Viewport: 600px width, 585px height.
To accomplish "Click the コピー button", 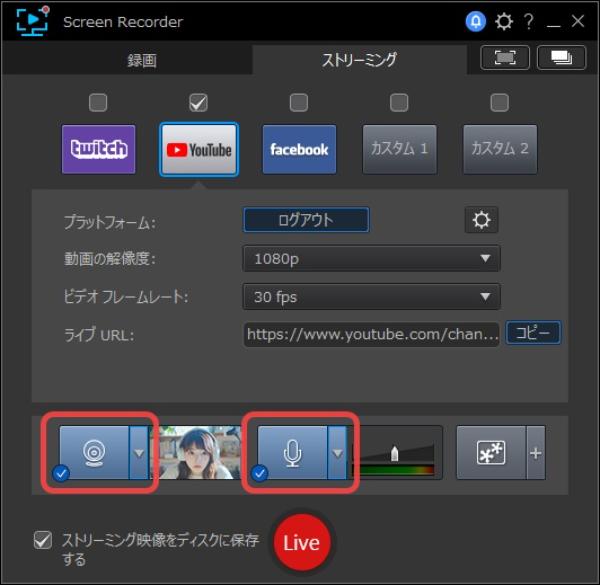I will click(x=533, y=333).
